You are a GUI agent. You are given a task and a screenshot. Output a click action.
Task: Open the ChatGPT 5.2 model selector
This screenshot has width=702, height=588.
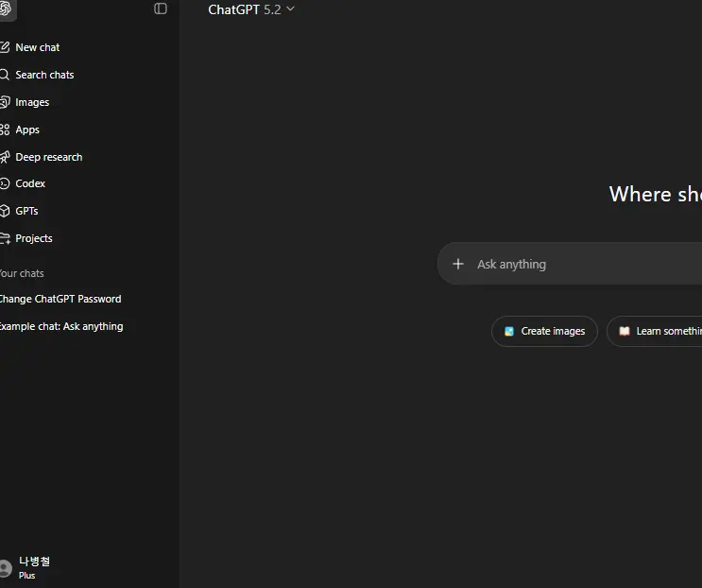coord(251,9)
